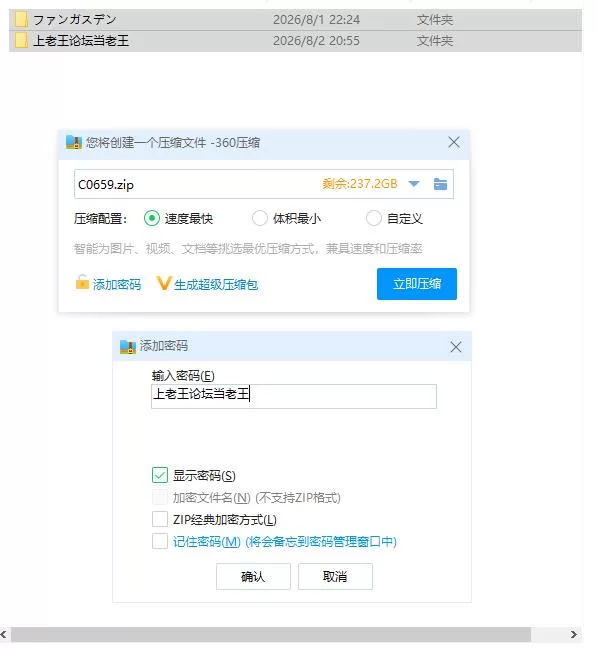Click the date 2026/8/2 20:55

point(316,41)
